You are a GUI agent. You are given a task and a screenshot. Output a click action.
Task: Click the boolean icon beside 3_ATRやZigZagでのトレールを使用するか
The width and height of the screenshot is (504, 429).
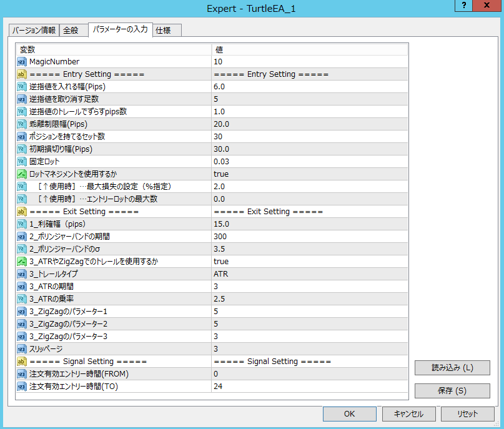[x=21, y=262]
